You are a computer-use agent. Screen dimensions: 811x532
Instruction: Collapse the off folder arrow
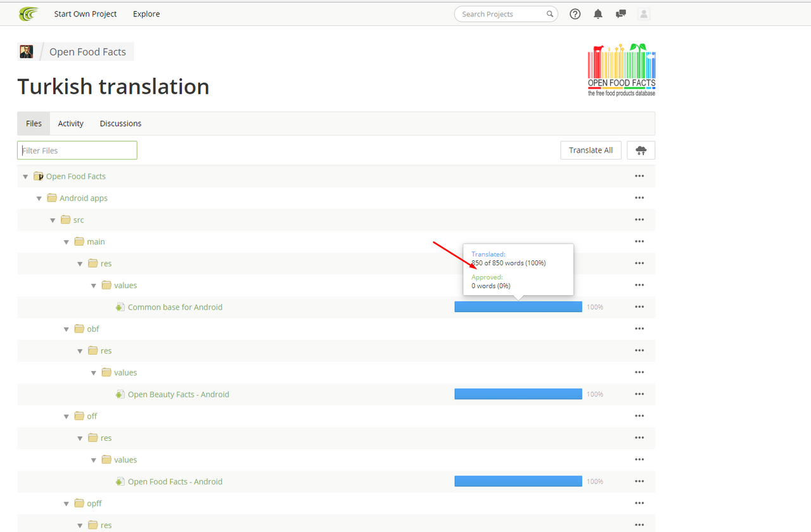(67, 417)
